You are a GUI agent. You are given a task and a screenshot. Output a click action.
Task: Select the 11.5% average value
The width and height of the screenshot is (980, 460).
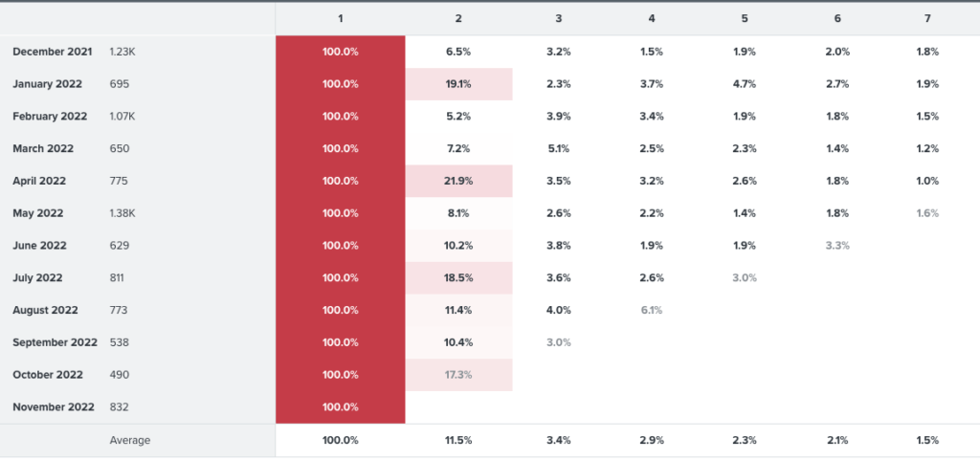pyautogui.click(x=458, y=440)
